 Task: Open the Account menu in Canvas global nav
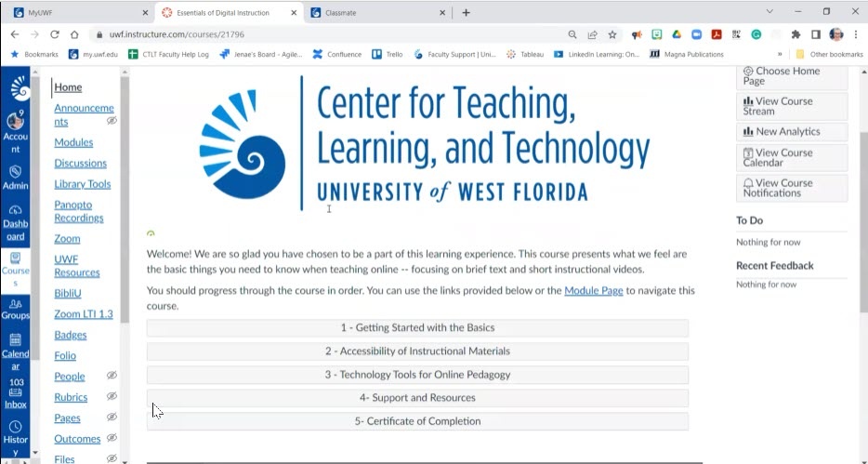(x=15, y=133)
